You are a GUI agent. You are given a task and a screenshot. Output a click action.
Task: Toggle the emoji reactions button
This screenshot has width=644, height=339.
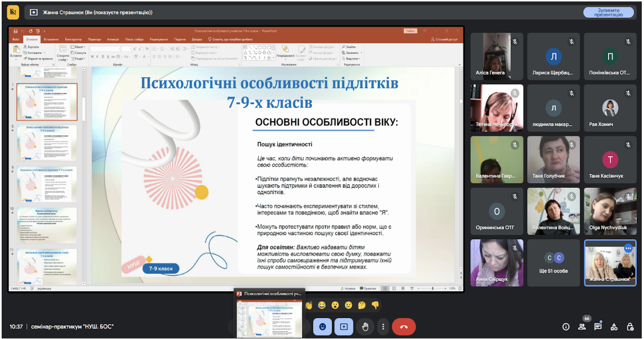point(323,327)
